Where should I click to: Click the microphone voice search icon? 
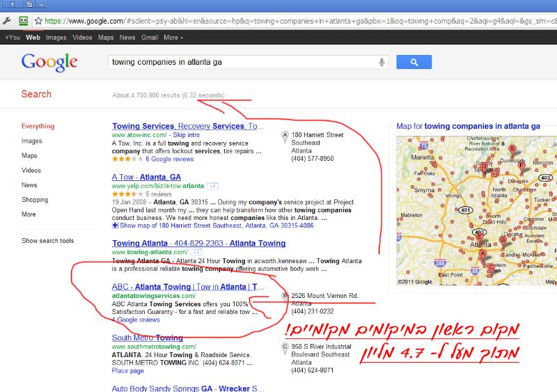382,62
